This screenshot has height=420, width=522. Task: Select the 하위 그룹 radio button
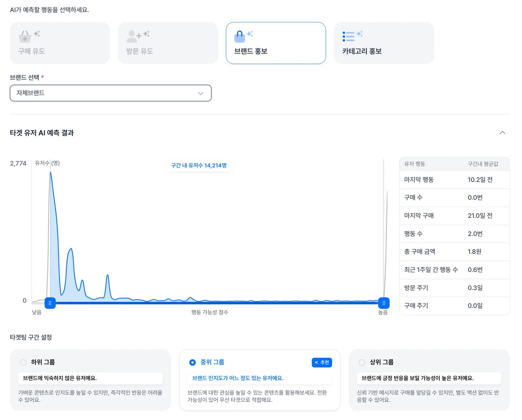(23, 362)
